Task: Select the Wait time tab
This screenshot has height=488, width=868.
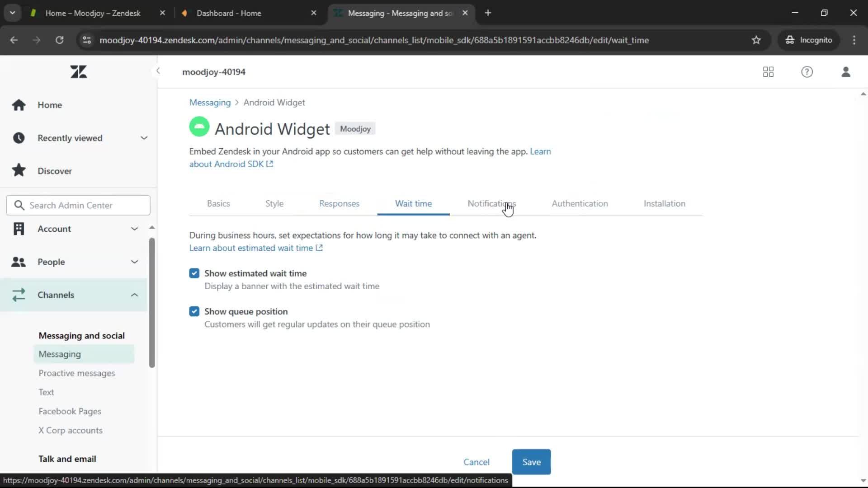Action: pos(413,203)
